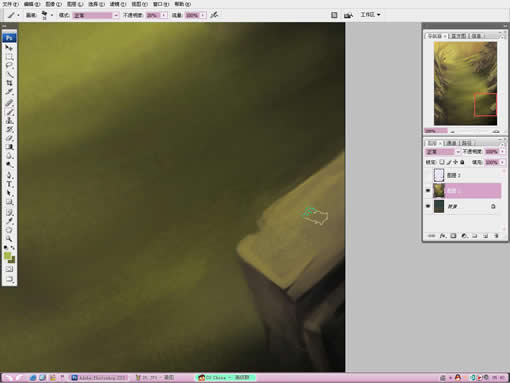Select the Move tool in toolbox
This screenshot has width=510, height=383.
pos(9,48)
